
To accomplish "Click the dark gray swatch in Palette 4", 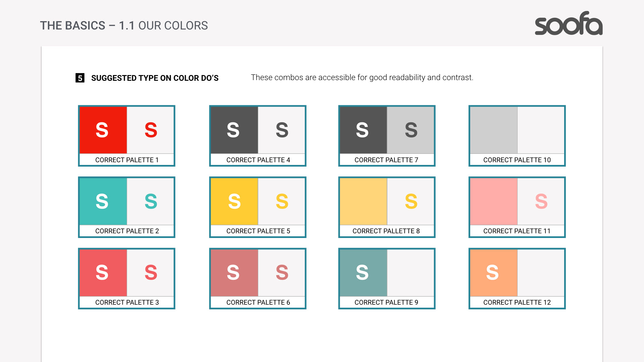I will (x=234, y=130).
